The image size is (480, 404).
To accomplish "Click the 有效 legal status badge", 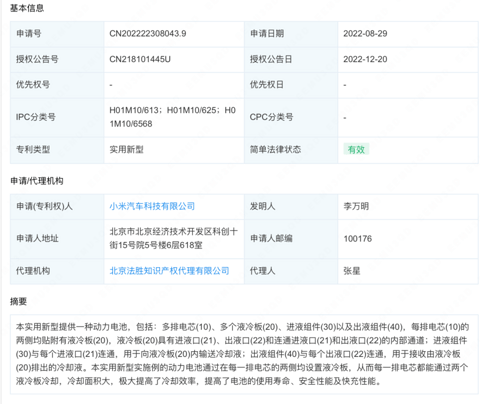I will pyautogui.click(x=356, y=150).
